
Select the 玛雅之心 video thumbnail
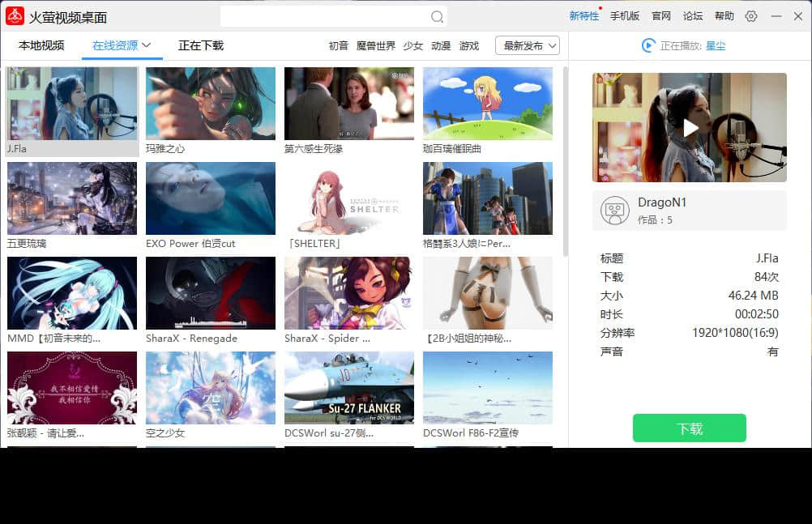[x=211, y=103]
